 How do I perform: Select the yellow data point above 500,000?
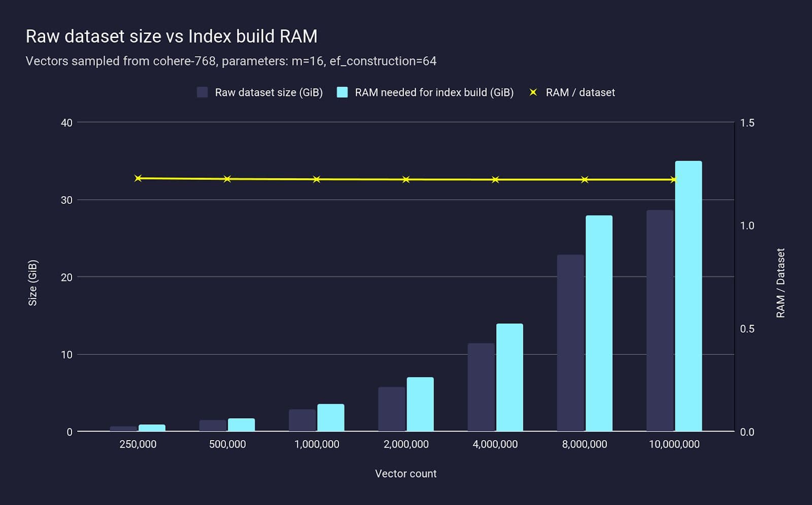(227, 179)
